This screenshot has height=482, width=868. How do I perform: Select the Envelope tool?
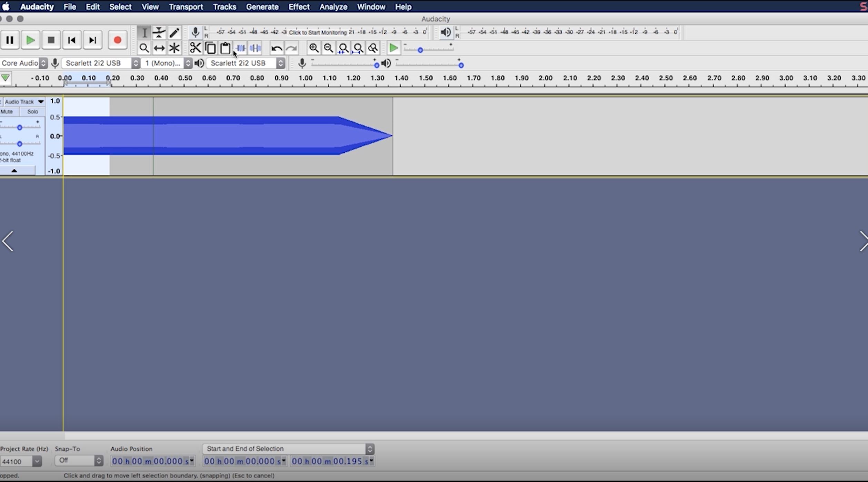tap(159, 32)
